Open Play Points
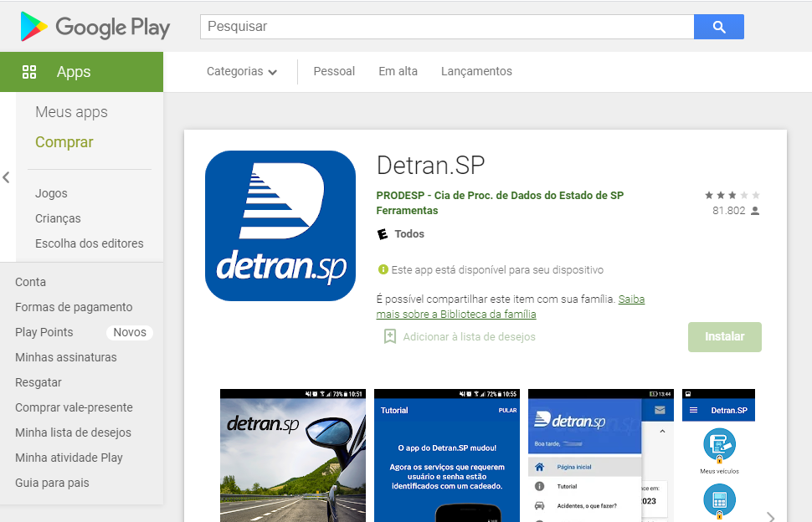Image resolution: width=812 pixels, height=522 pixels. 44,332
